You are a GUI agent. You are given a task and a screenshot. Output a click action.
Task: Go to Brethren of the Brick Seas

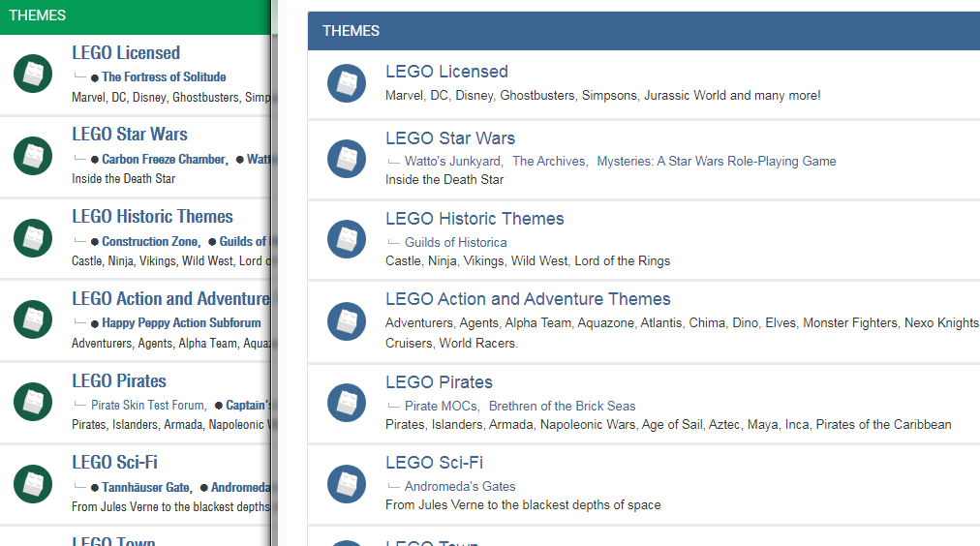562,407
